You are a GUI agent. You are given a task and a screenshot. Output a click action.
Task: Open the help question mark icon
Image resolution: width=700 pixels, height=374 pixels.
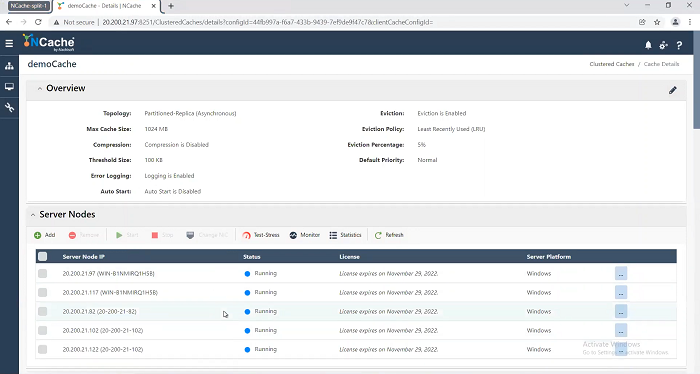tap(679, 45)
